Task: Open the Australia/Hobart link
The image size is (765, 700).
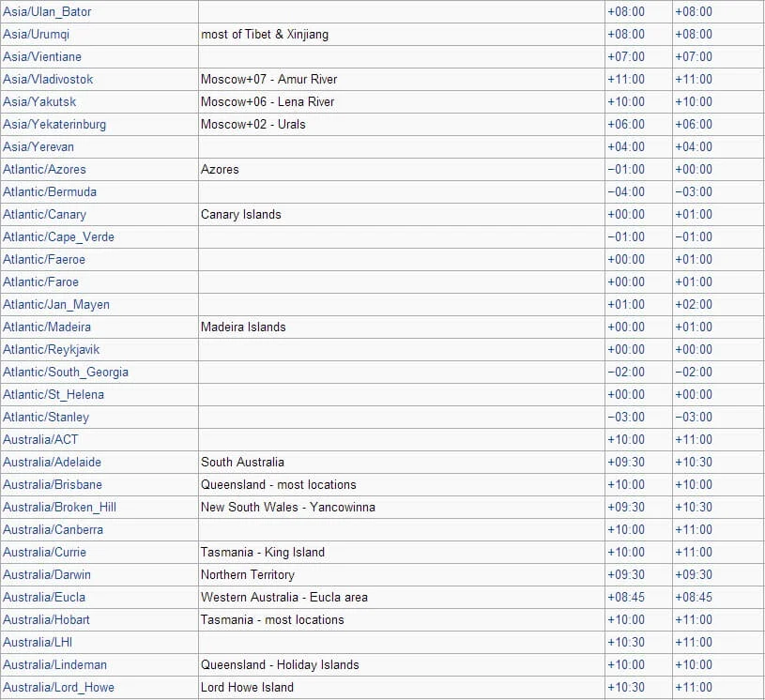Action: pyautogui.click(x=46, y=619)
